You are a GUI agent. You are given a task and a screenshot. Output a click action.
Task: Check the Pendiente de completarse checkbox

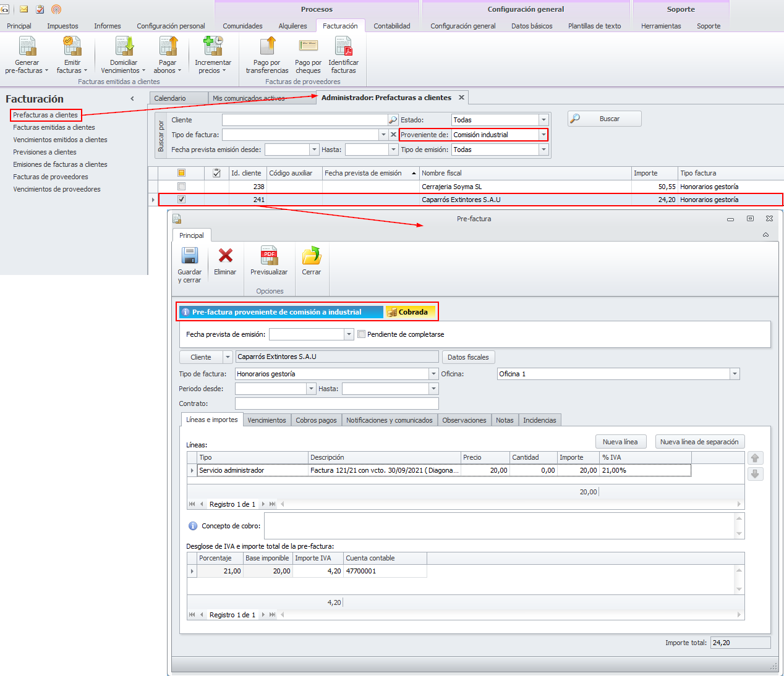(x=362, y=334)
